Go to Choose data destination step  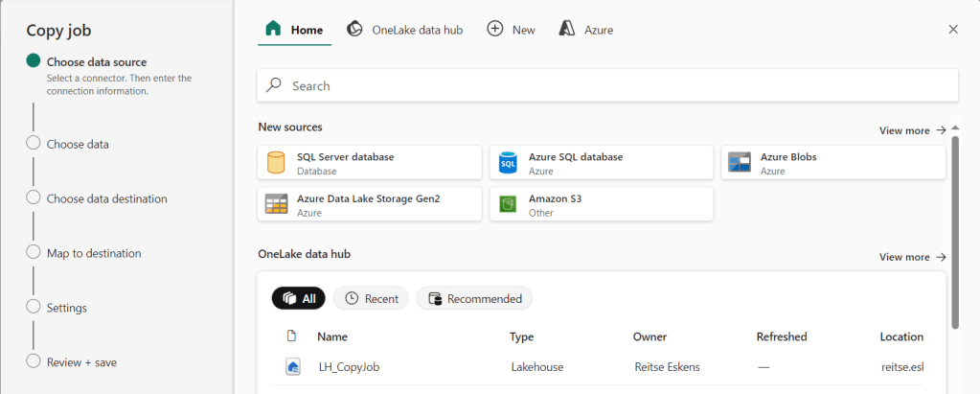pyautogui.click(x=106, y=198)
